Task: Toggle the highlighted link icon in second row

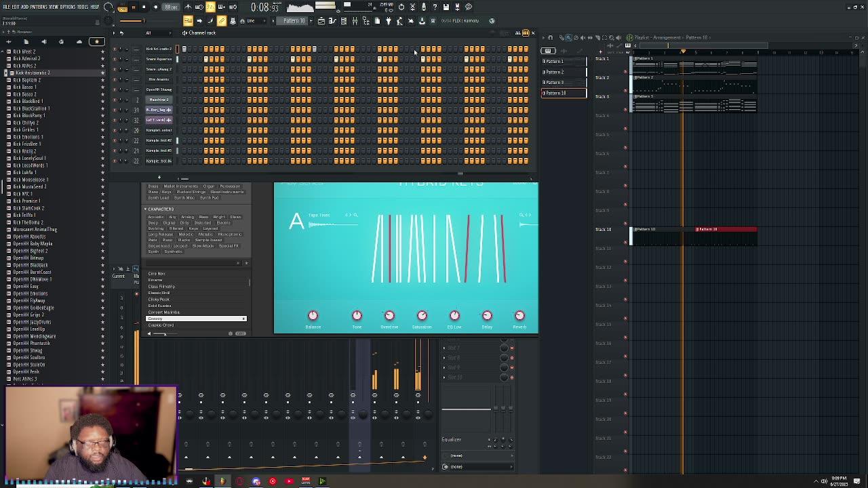Action: 222,20
